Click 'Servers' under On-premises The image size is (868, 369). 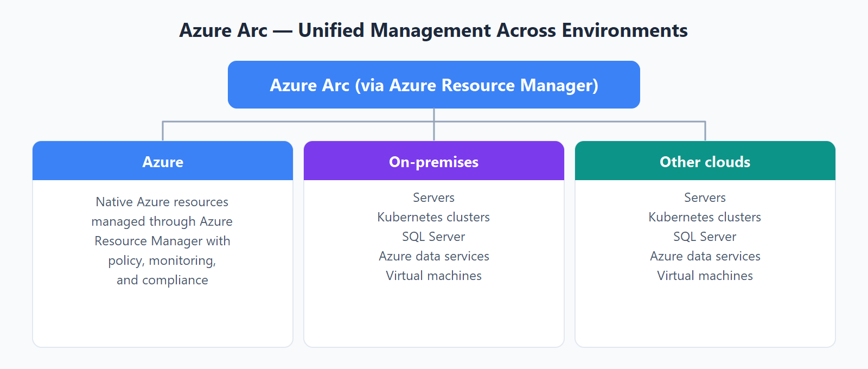coord(433,198)
